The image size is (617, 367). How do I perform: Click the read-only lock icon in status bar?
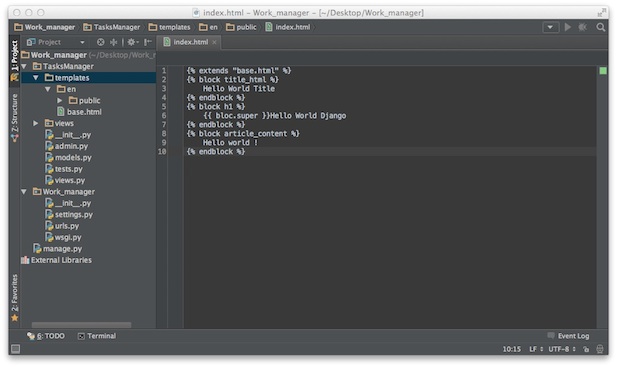pos(586,349)
